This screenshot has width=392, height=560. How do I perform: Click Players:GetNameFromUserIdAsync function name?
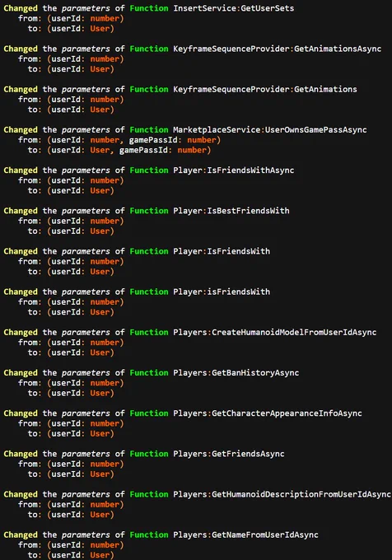245,535
